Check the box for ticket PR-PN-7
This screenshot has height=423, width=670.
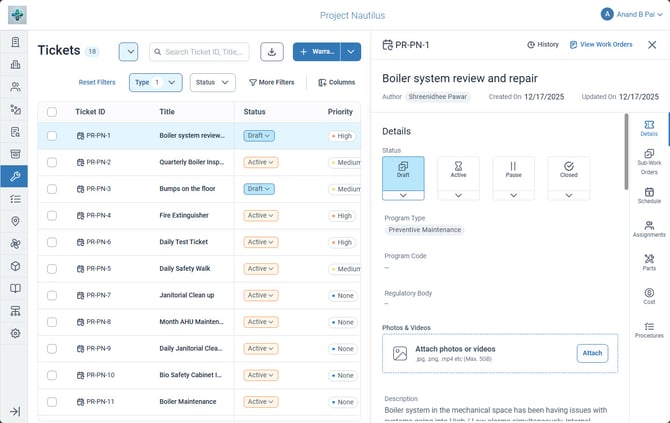tap(52, 295)
